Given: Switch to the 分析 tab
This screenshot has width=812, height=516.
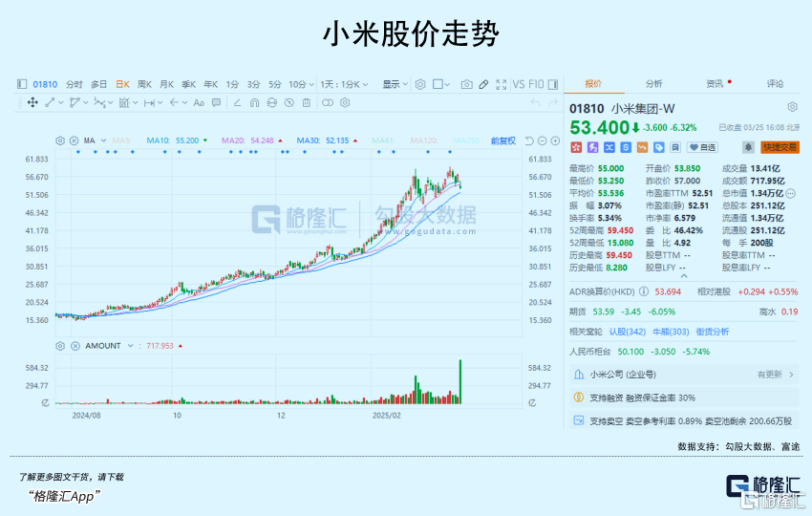Looking at the screenshot, I should 653,83.
